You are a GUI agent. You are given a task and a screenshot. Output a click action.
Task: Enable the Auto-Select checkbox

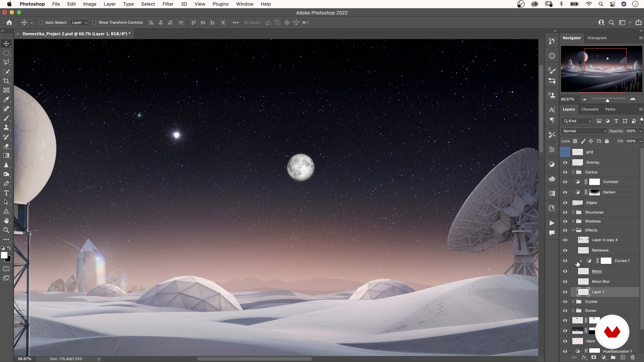click(40, 22)
